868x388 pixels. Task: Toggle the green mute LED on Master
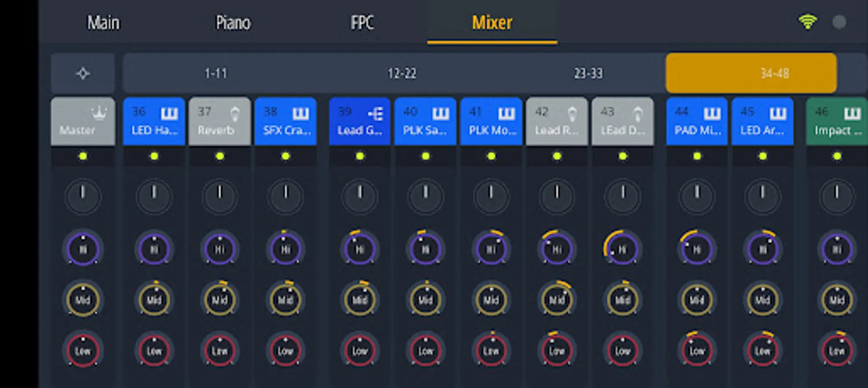pos(83,156)
